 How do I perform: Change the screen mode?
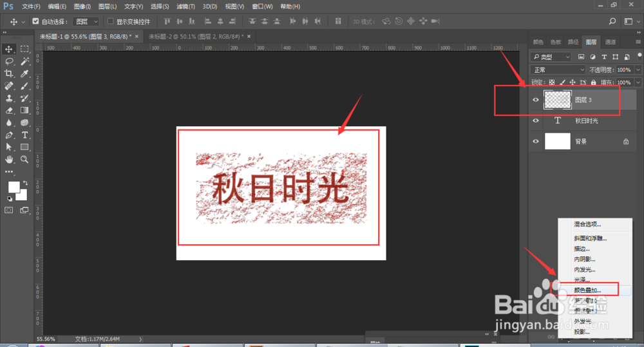pos(24,211)
